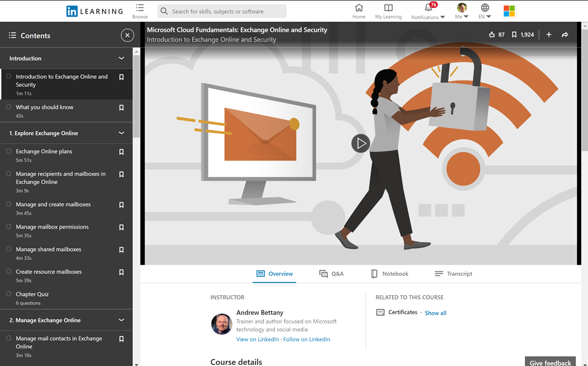Click the LinkedIn Learning logo

[95, 11]
